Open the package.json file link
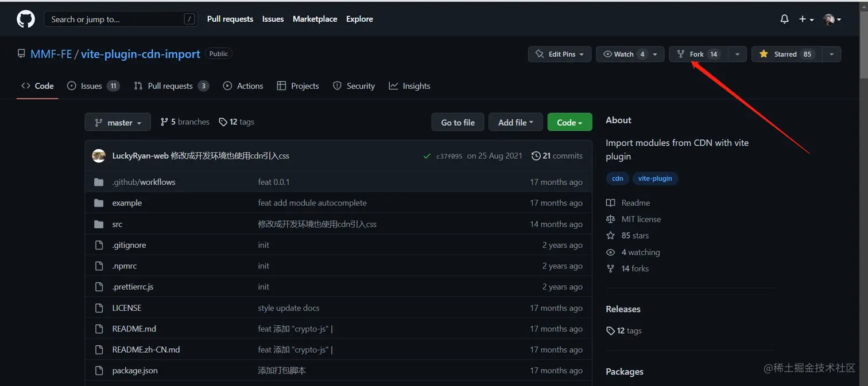The height and width of the screenshot is (386, 868). tap(135, 371)
